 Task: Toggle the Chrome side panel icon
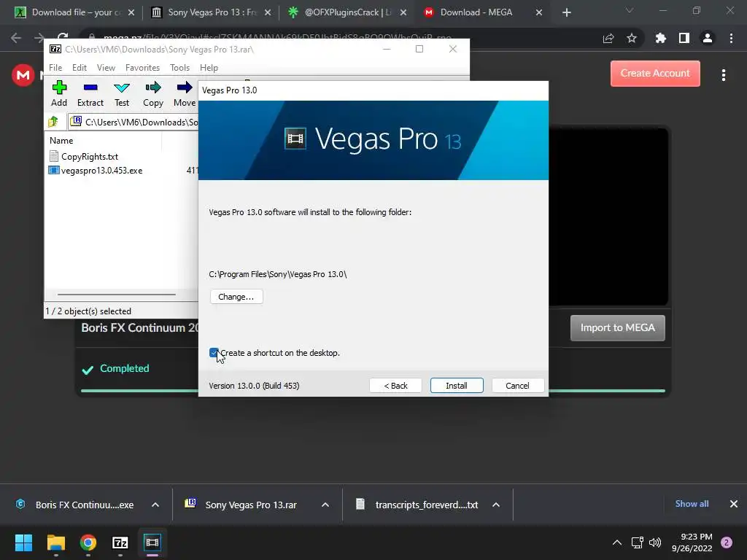click(x=684, y=38)
